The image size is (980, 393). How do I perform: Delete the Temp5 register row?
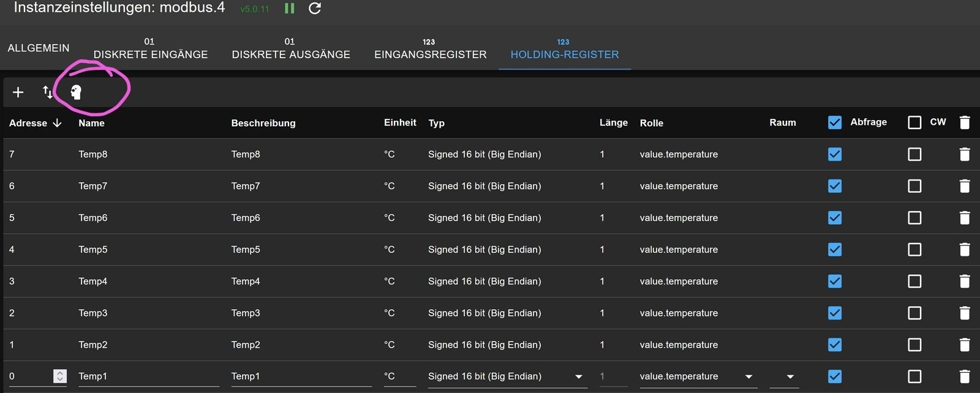click(964, 250)
